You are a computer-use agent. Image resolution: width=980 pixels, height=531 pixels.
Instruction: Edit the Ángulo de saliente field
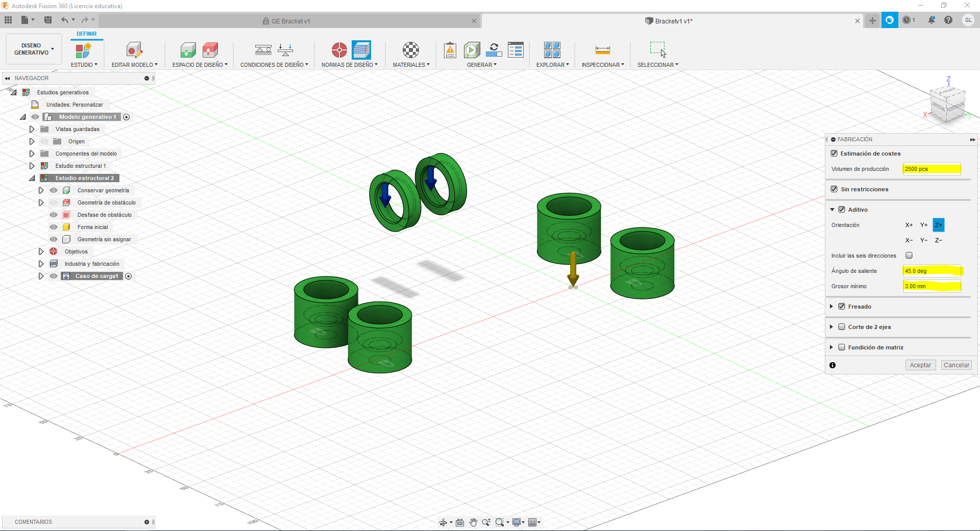pyautogui.click(x=932, y=271)
